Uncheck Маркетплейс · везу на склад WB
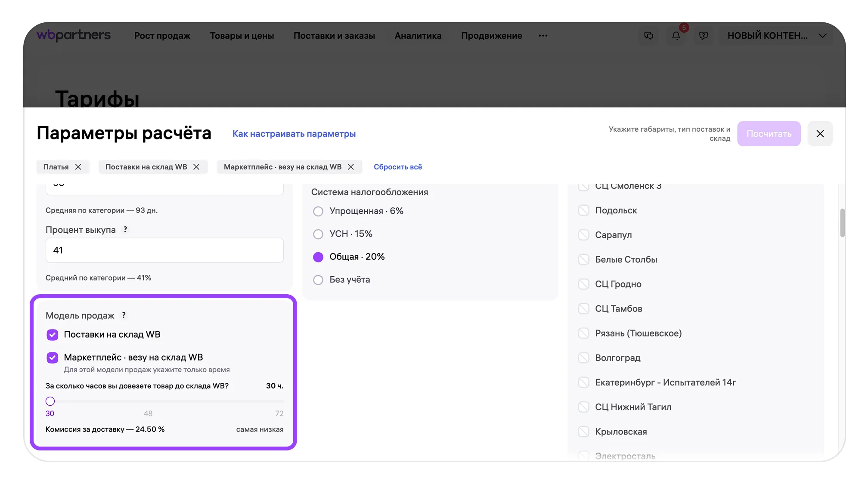The image size is (868, 484). 53,358
